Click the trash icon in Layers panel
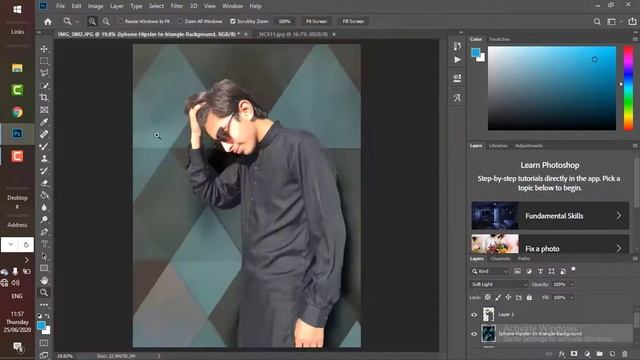The width and height of the screenshot is (640, 360). (x=625, y=354)
